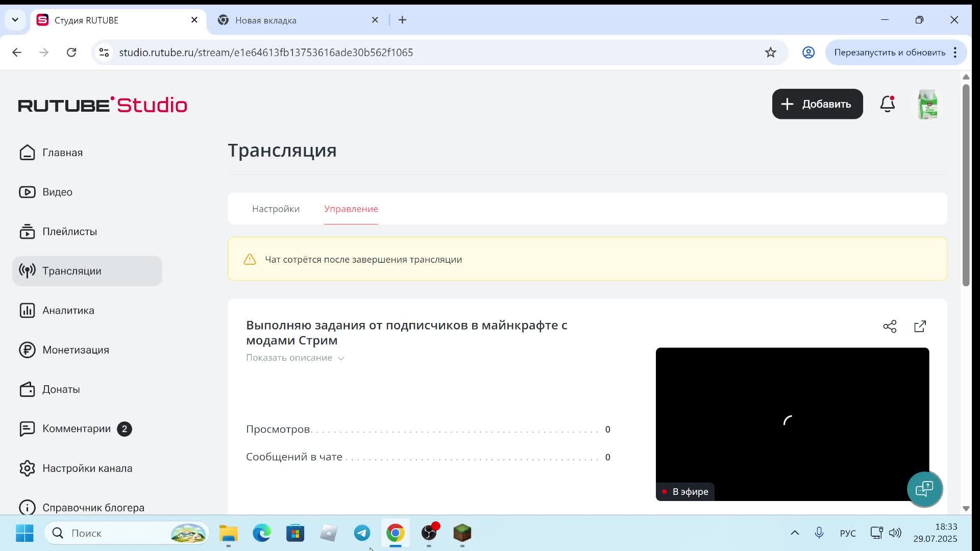Open Telegram from the taskbar

[x=362, y=533]
